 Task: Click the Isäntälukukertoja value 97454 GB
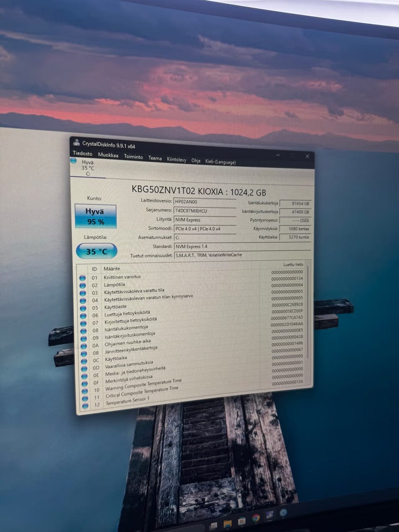click(x=295, y=204)
